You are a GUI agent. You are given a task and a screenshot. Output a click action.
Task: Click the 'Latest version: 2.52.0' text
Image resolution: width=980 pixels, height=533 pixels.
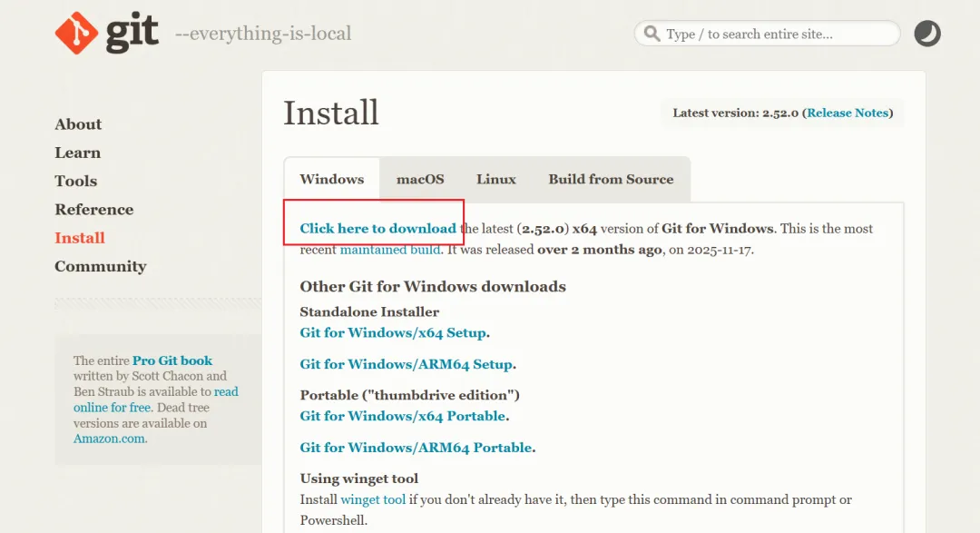[x=736, y=114]
